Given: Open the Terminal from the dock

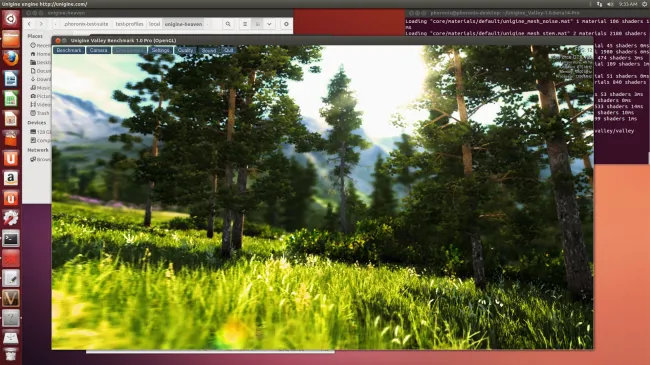Looking at the screenshot, I should (11, 239).
